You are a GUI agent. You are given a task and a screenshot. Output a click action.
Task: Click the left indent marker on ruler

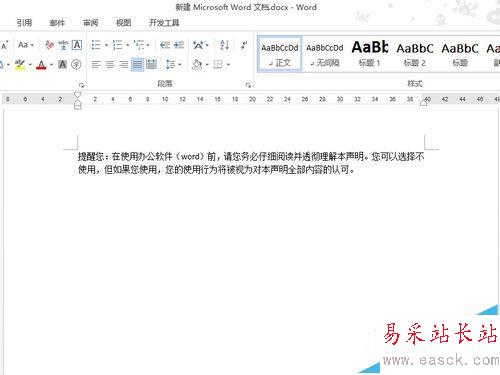tap(77, 106)
